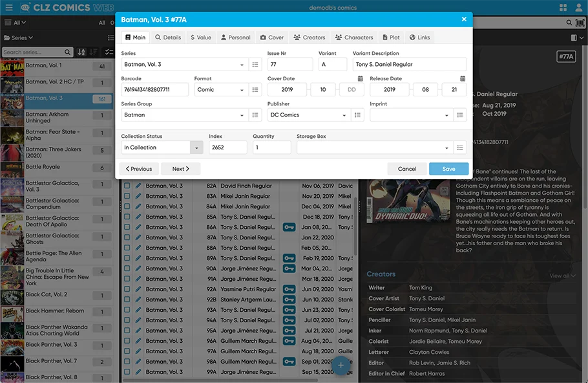This screenshot has width=588, height=383.
Task: Tick the checkbox for issue 93A
Action: coord(127,310)
